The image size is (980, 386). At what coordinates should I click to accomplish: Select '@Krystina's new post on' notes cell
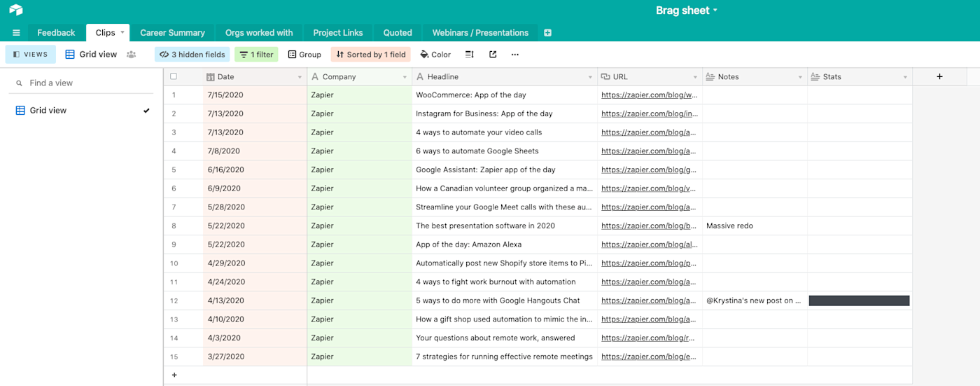[755, 301]
